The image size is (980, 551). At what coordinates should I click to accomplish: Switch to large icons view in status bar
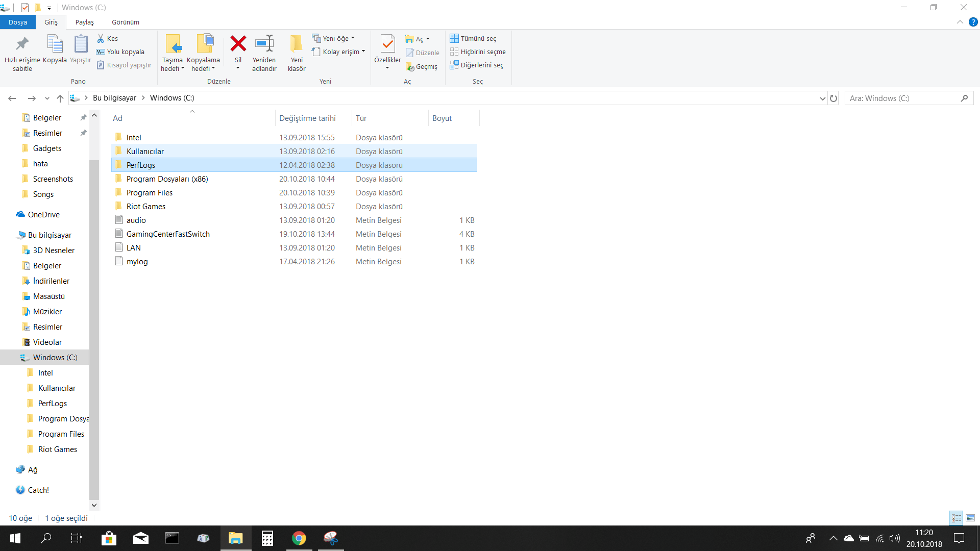970,518
